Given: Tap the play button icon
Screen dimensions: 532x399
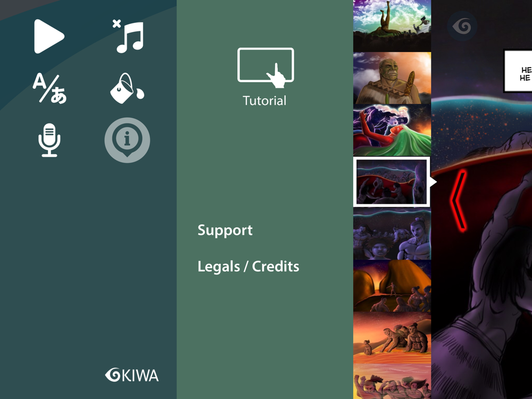Looking at the screenshot, I should [49, 36].
